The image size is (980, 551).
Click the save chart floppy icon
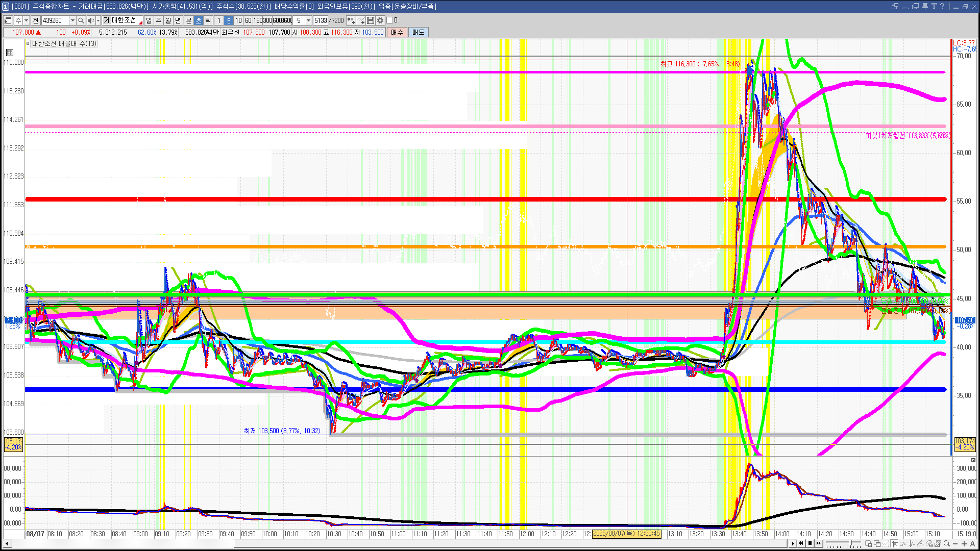point(371,20)
